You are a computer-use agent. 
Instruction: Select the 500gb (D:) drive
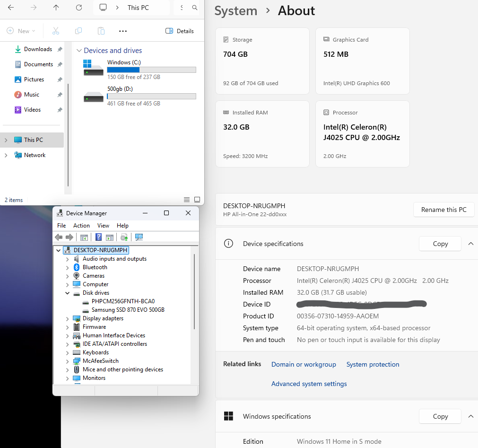(139, 96)
